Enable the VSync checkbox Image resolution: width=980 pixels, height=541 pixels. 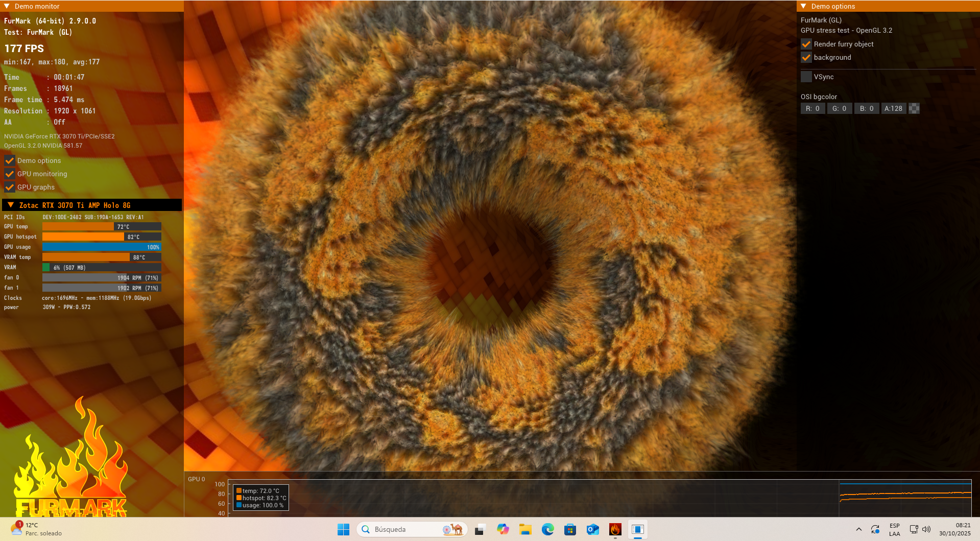click(x=806, y=77)
